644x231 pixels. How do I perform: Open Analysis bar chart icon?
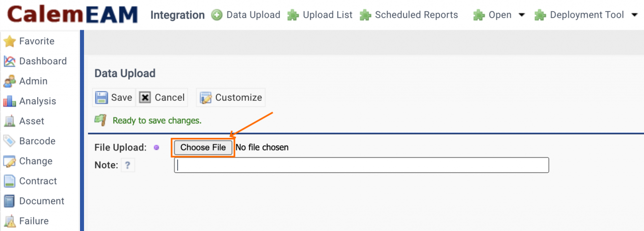(x=10, y=101)
